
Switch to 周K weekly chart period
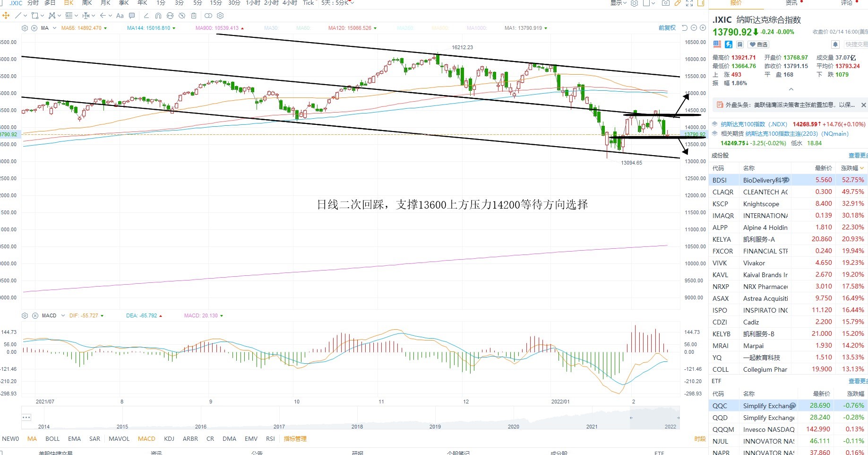87,3
